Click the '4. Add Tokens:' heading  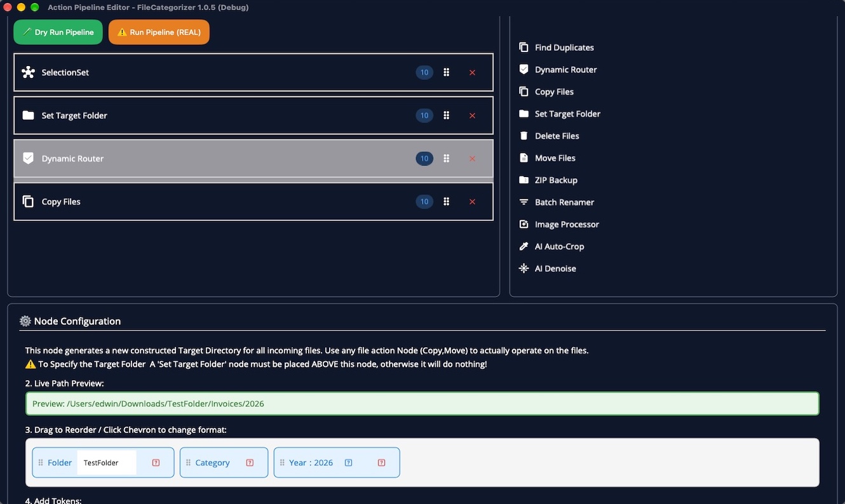coord(53,501)
